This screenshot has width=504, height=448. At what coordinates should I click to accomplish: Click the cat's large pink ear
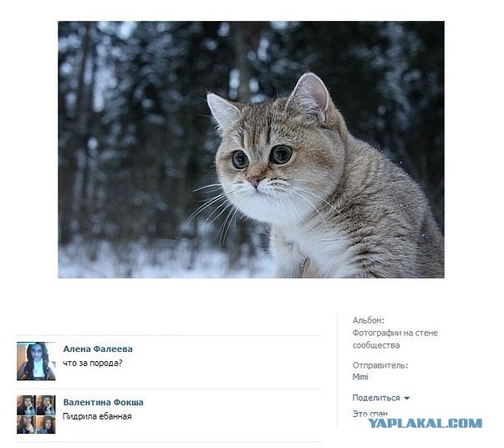click(x=308, y=97)
